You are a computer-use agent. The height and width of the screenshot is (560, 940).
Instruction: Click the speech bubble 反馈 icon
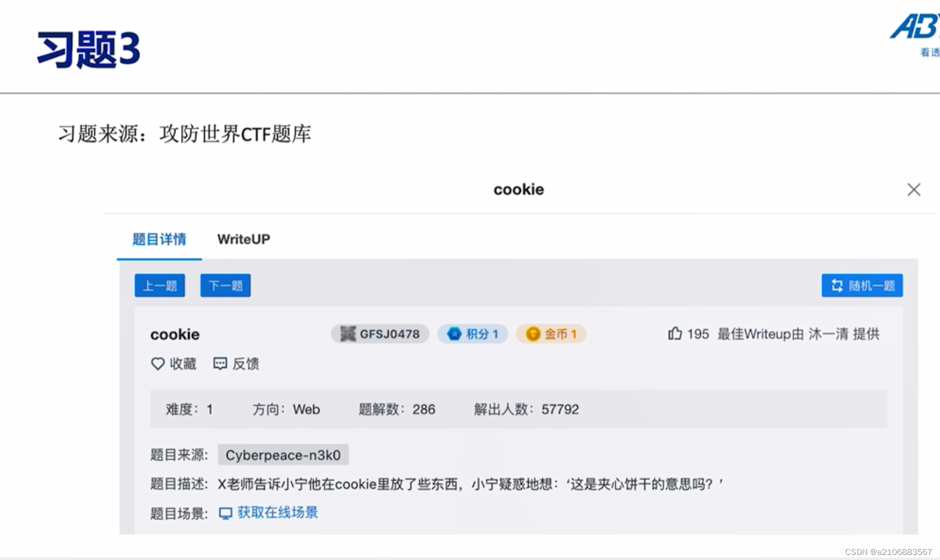click(x=219, y=364)
